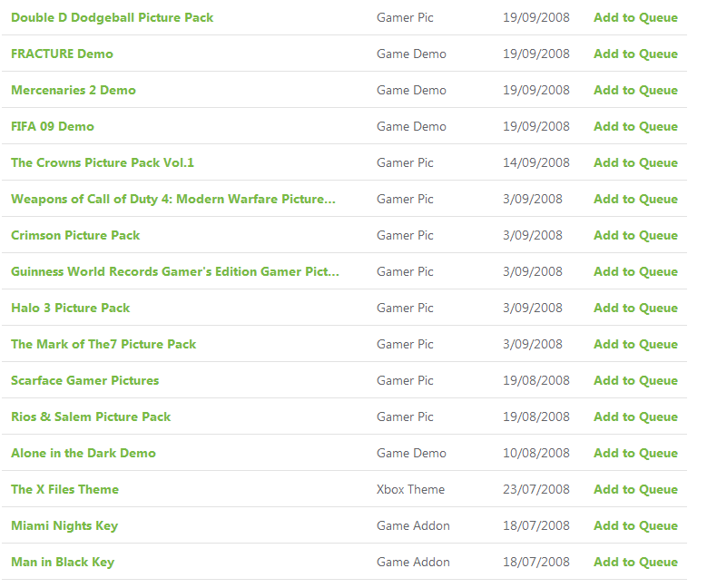Select date 18/07/2008 in Miami Nights row
This screenshot has height=588, width=727.
point(536,525)
